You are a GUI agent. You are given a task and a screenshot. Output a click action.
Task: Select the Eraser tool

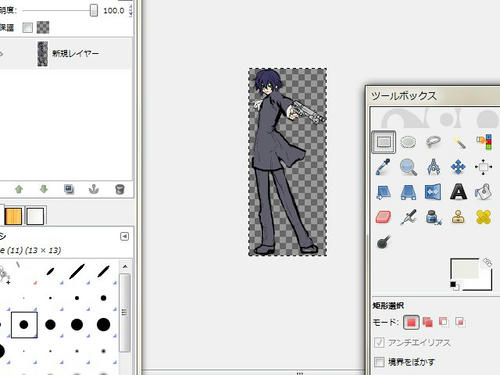383,217
